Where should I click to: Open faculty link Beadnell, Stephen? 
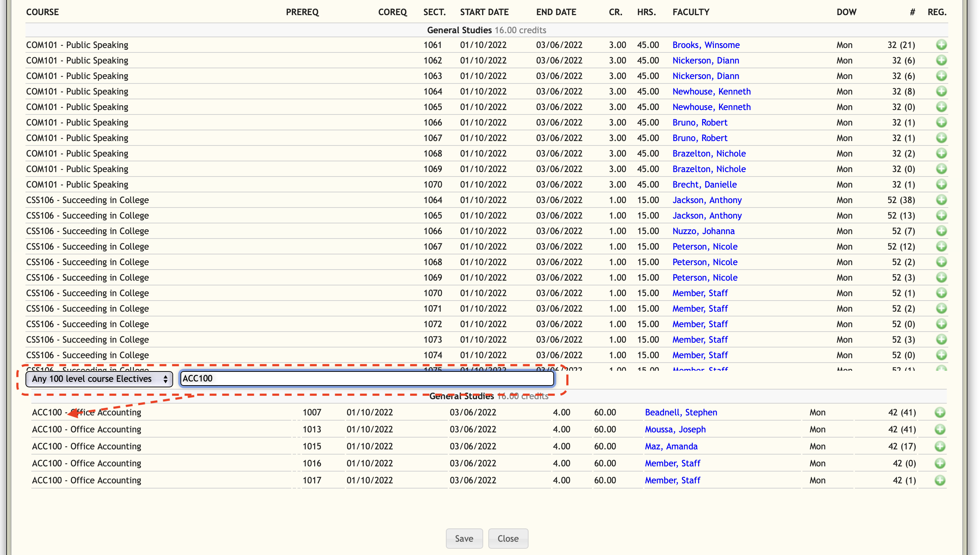pos(681,412)
